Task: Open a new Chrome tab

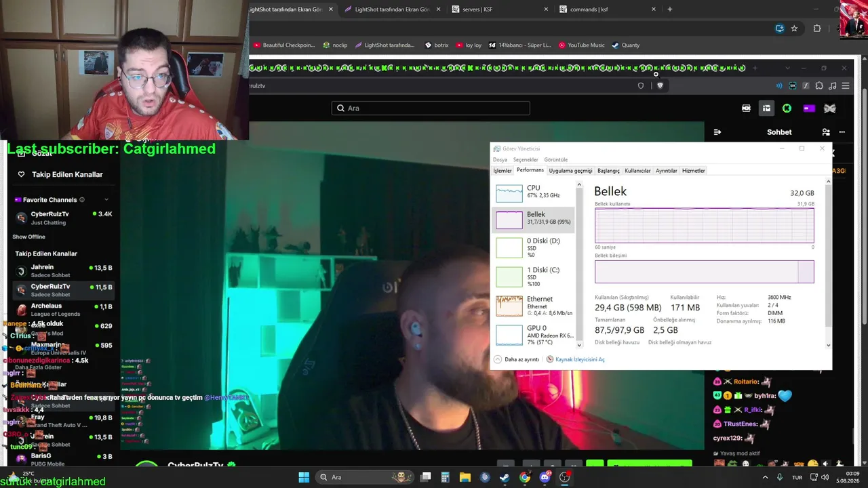Action: (x=670, y=9)
